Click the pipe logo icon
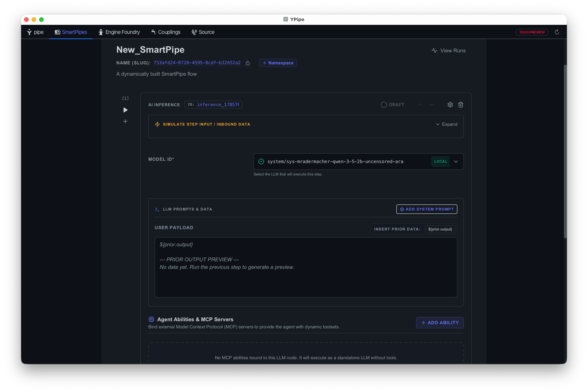This screenshot has height=392, width=588. [x=29, y=32]
